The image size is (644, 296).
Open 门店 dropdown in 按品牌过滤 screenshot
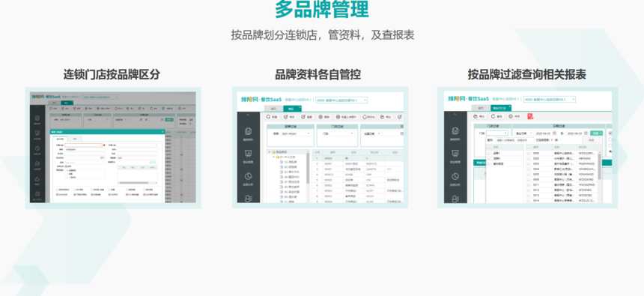(497, 133)
